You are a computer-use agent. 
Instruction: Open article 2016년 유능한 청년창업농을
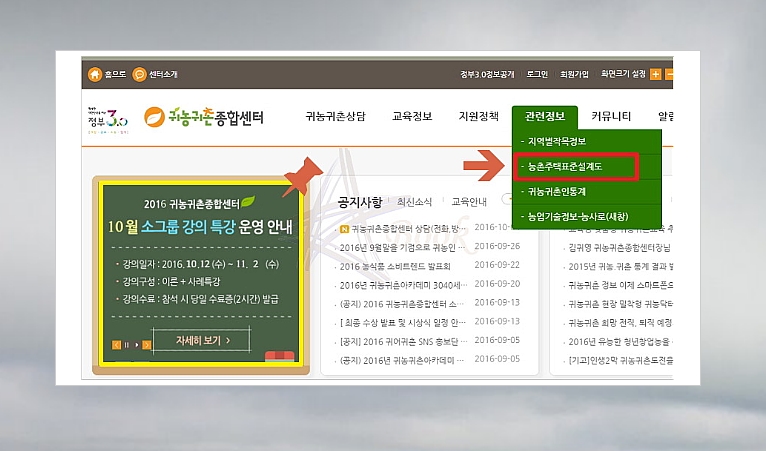click(620, 342)
